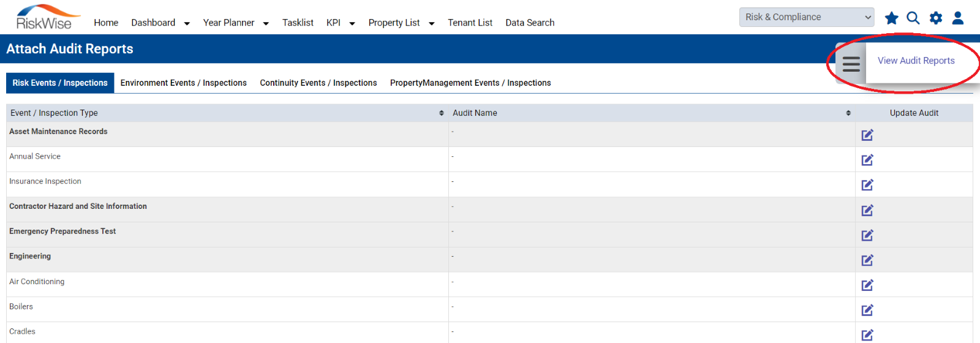Click the favorites star icon
980x343 pixels.
[891, 18]
